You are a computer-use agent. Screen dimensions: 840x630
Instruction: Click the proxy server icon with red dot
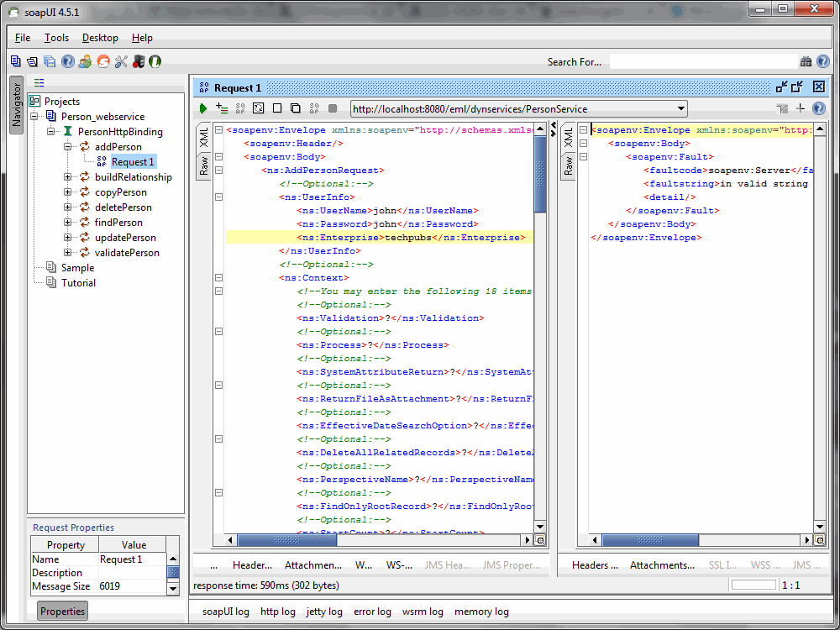(139, 61)
